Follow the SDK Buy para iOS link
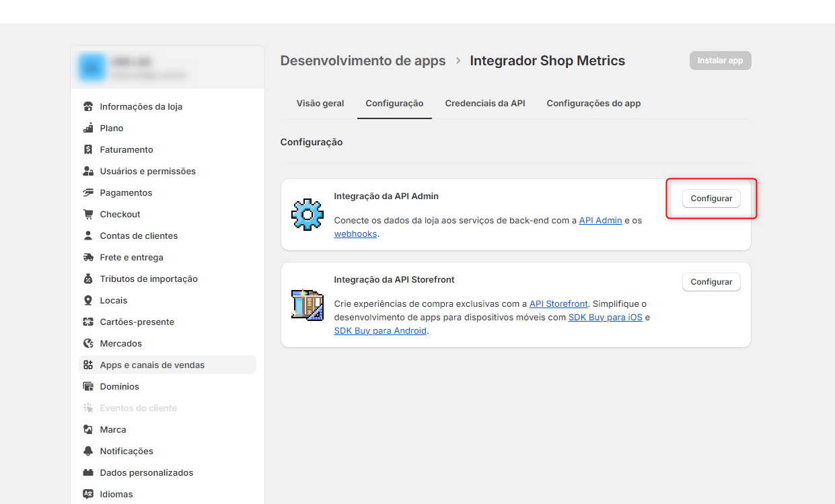Image resolution: width=835 pixels, height=504 pixels. 605,317
